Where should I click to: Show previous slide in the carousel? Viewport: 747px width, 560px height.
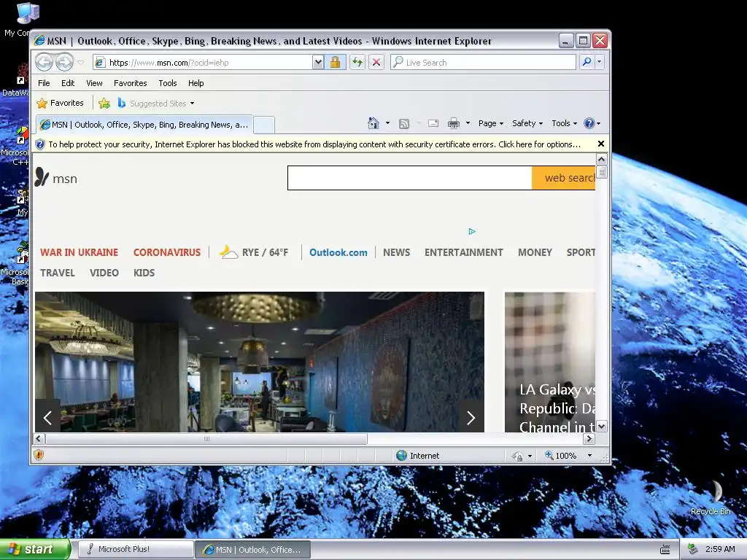click(47, 418)
